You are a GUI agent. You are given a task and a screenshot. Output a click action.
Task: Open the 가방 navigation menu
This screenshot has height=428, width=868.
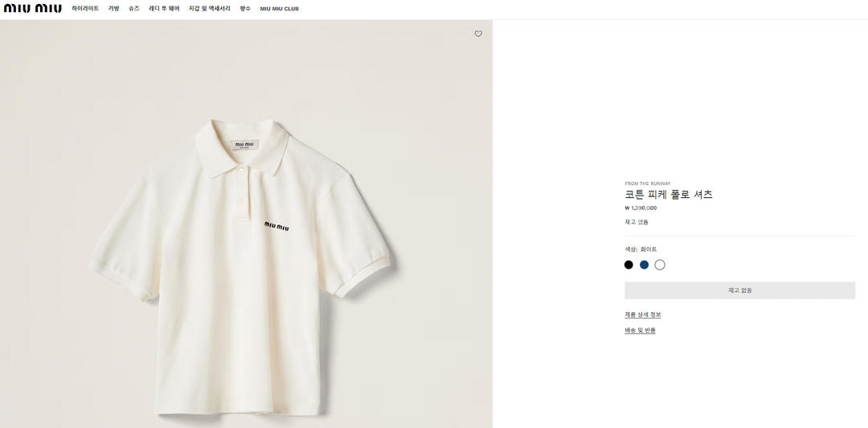(113, 9)
